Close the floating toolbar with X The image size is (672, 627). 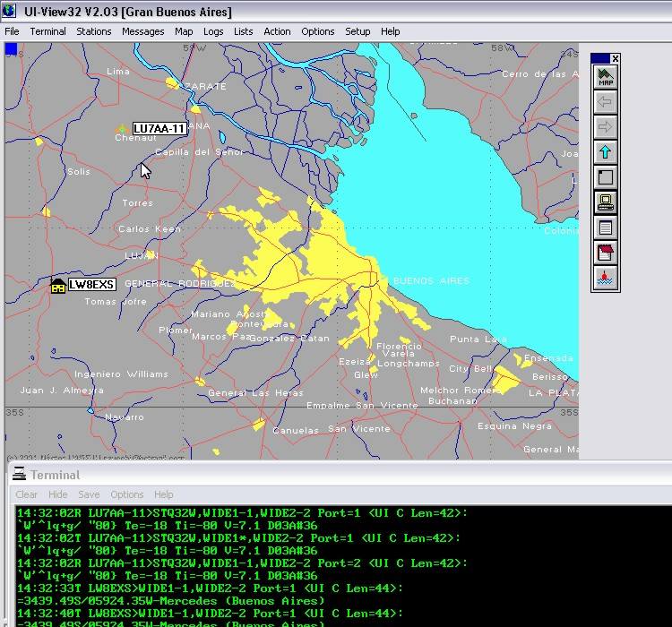(615, 59)
